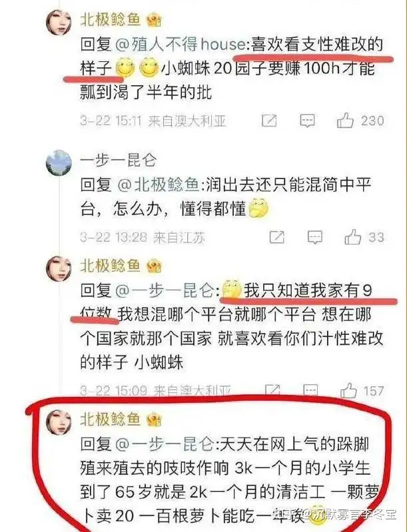Like the 15:09 comment with 157 likes
The width and height of the screenshot is (407, 532).
pyautogui.click(x=348, y=391)
